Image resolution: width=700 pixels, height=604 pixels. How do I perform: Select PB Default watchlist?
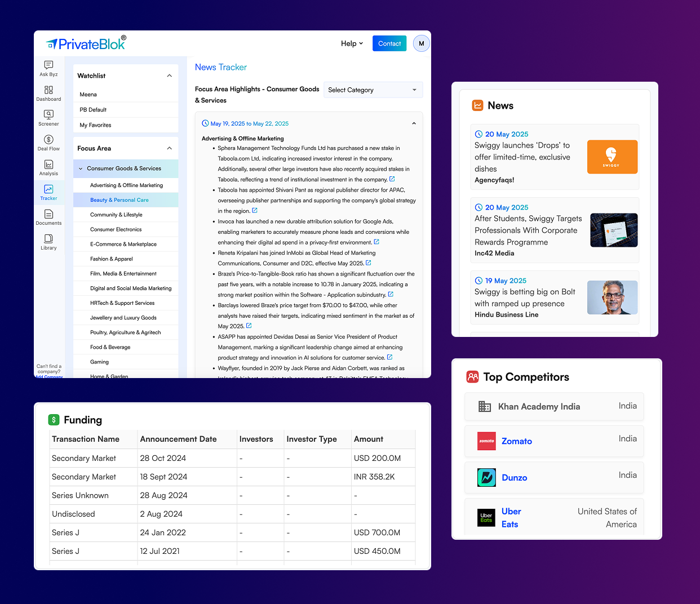93,110
